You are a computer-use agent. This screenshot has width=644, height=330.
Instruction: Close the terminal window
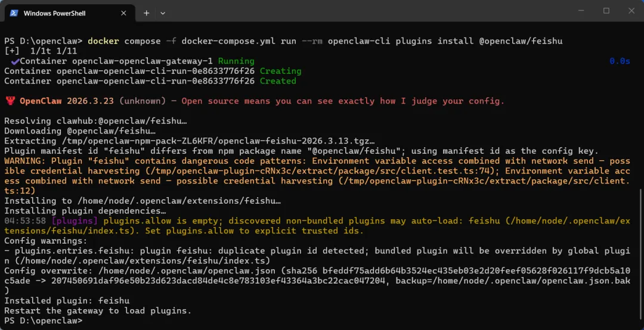[631, 11]
